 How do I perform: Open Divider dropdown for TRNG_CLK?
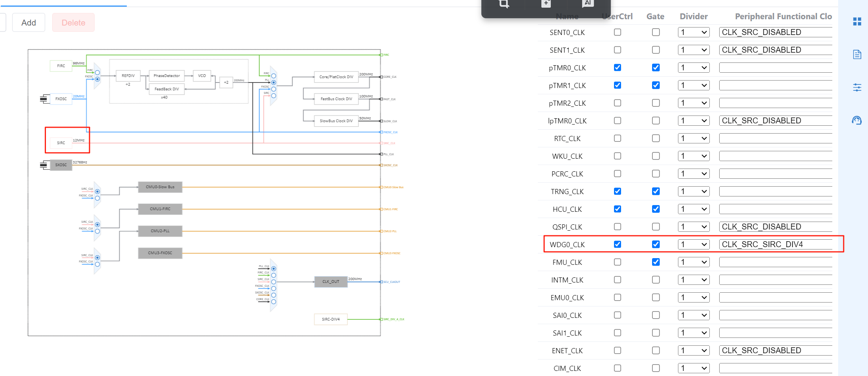pyautogui.click(x=694, y=191)
